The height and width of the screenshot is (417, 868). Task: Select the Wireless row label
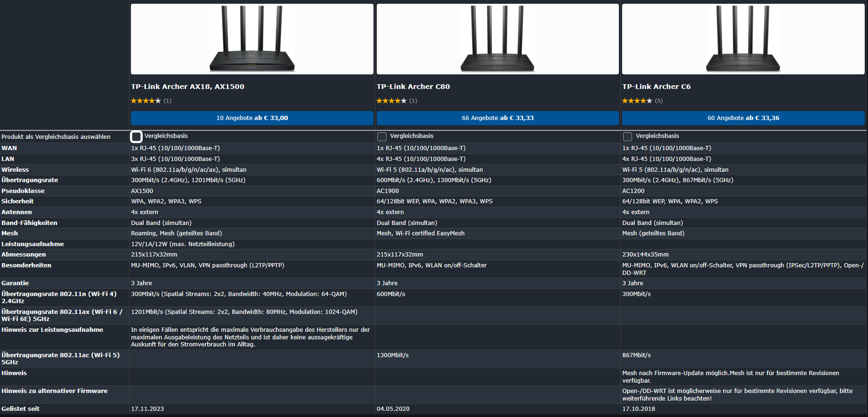tap(15, 170)
